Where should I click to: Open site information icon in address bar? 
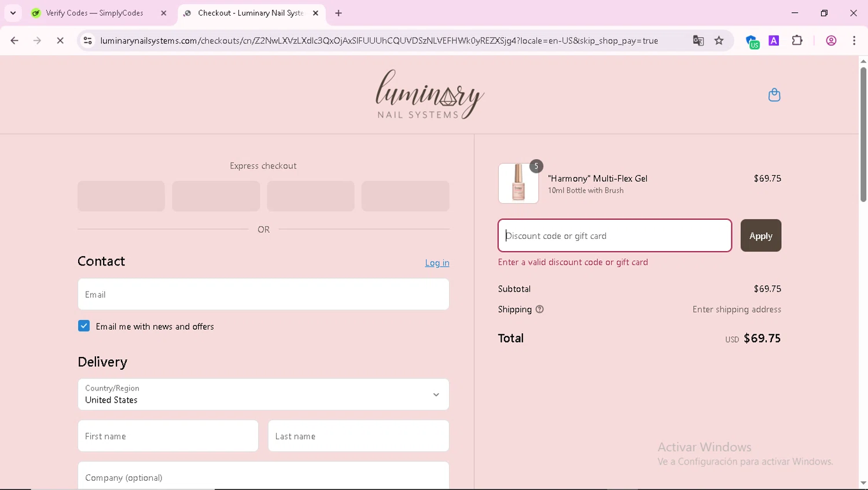click(87, 40)
